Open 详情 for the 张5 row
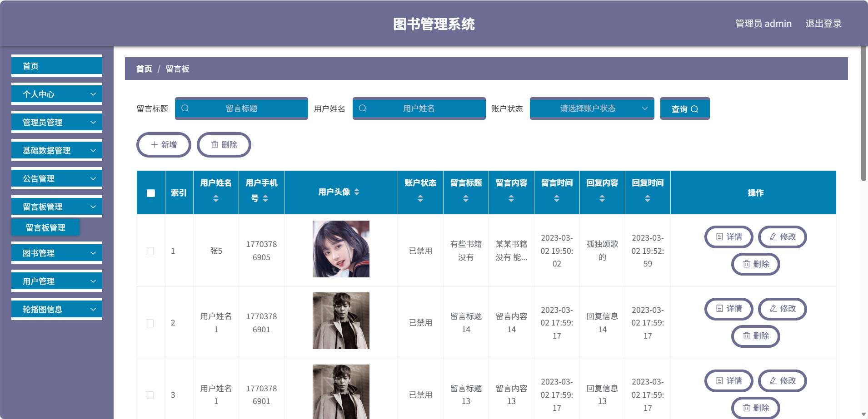868x419 pixels. (x=729, y=237)
